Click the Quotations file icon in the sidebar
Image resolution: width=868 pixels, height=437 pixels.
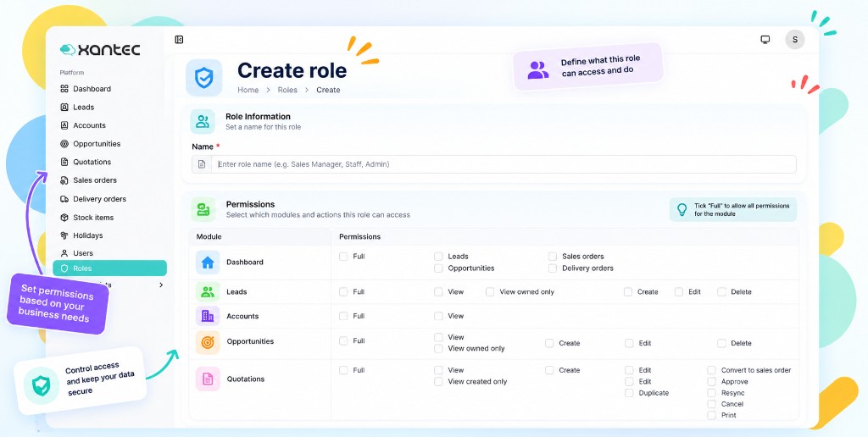(x=64, y=162)
